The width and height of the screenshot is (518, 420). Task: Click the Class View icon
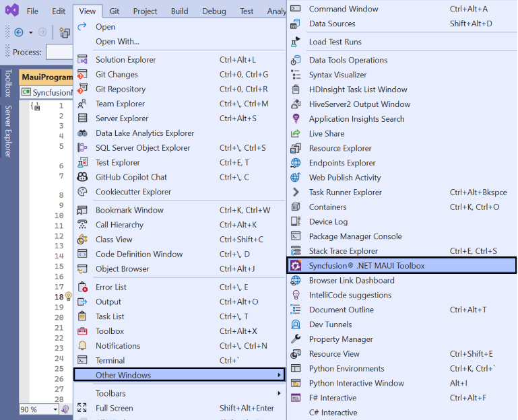[82, 240]
